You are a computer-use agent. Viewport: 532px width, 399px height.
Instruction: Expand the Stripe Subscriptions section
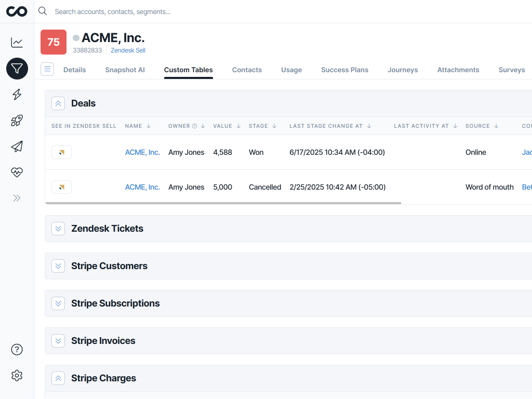[x=58, y=303]
